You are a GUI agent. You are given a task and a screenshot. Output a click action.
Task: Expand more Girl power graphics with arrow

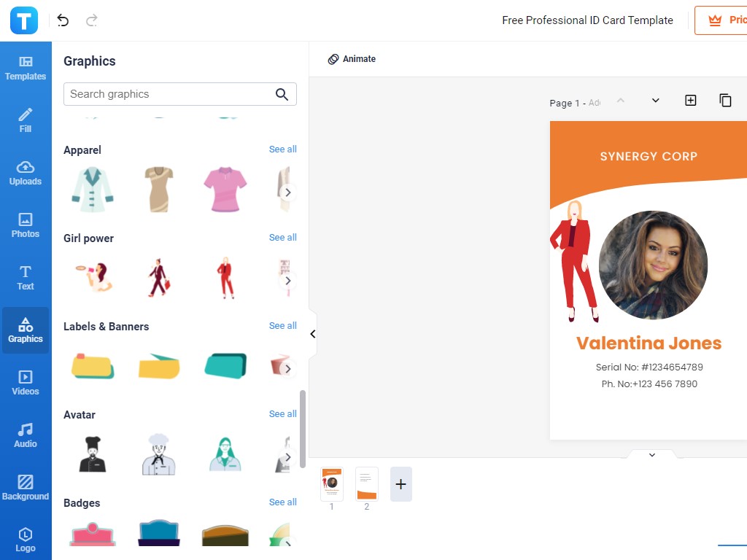coord(288,281)
